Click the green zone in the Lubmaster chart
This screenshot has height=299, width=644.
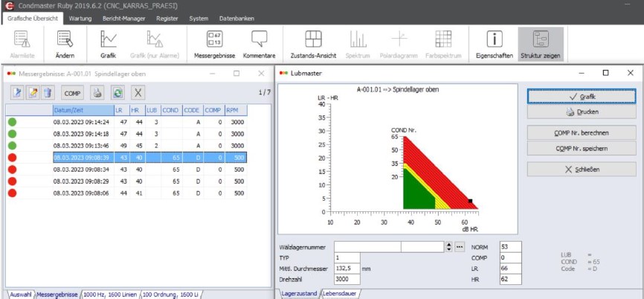click(x=418, y=193)
